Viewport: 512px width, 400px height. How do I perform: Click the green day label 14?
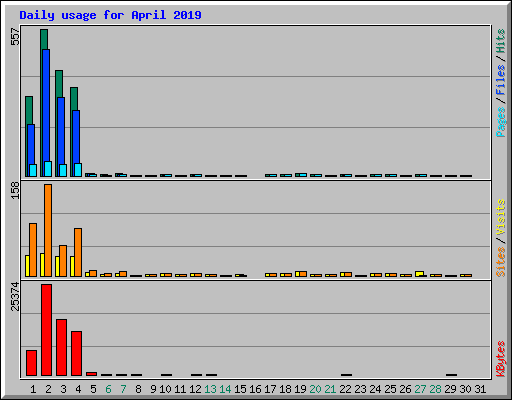pos(225,389)
